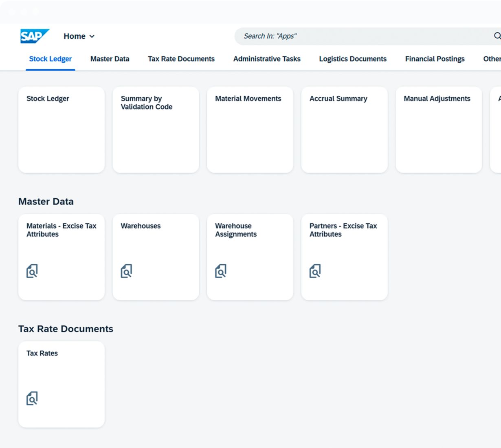Go to Administrative Tasks tab

267,59
